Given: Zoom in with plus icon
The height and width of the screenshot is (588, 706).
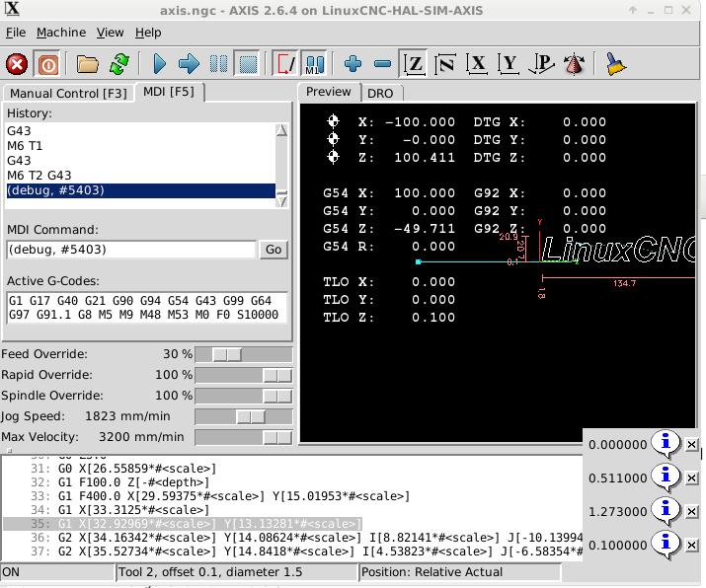Looking at the screenshot, I should pos(353,64).
